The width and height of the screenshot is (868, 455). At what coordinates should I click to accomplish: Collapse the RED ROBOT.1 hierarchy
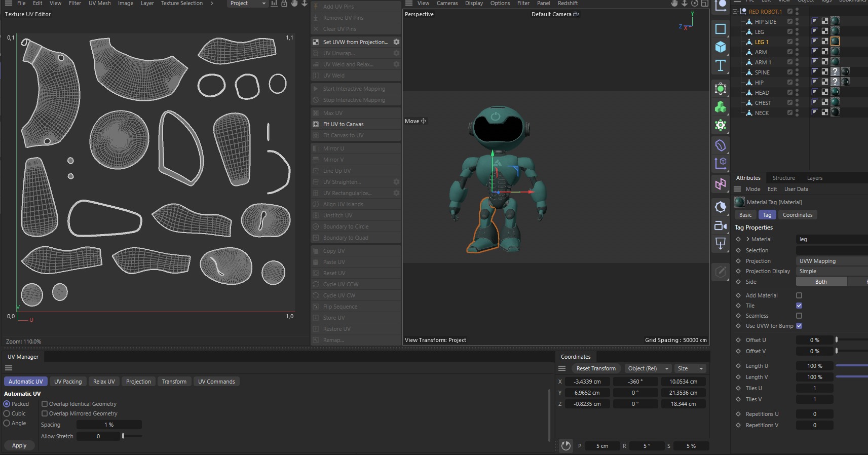pyautogui.click(x=735, y=11)
